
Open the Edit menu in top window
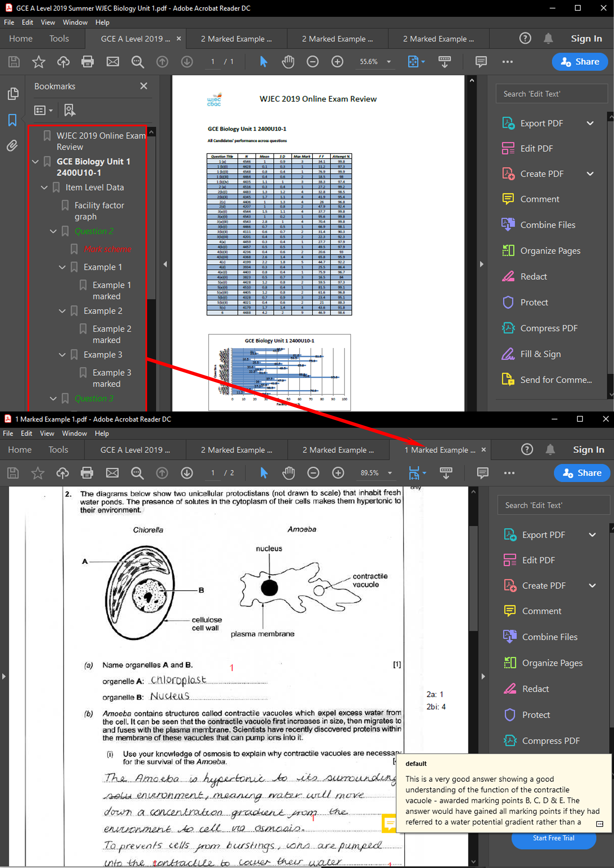[27, 22]
